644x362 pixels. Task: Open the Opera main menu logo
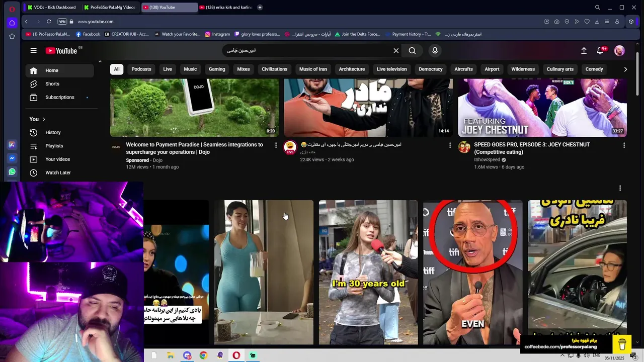[12, 9]
